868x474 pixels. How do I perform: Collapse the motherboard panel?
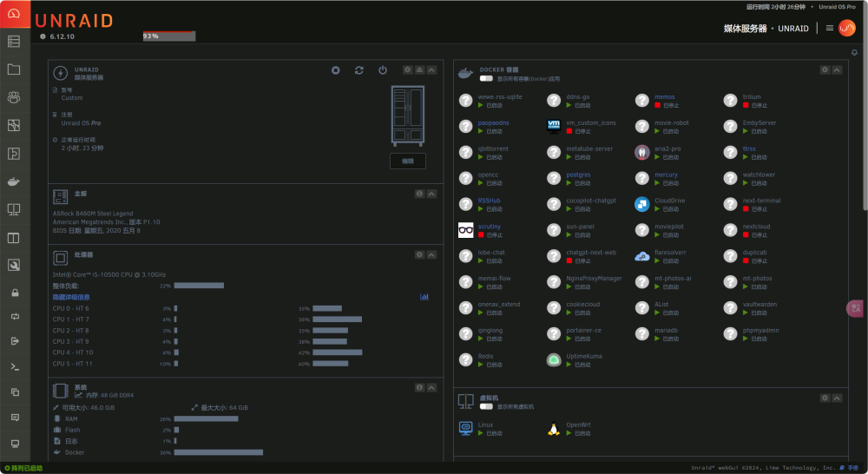click(x=431, y=194)
